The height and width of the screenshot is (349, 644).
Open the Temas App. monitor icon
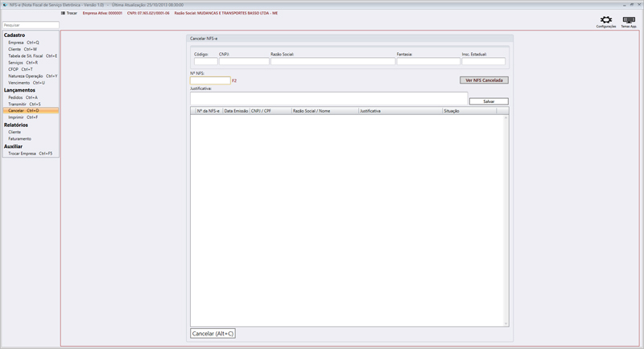[x=629, y=20]
